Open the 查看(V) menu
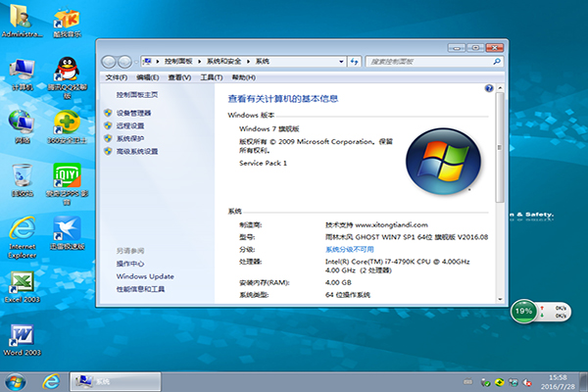This screenshot has width=588, height=392. pos(179,77)
